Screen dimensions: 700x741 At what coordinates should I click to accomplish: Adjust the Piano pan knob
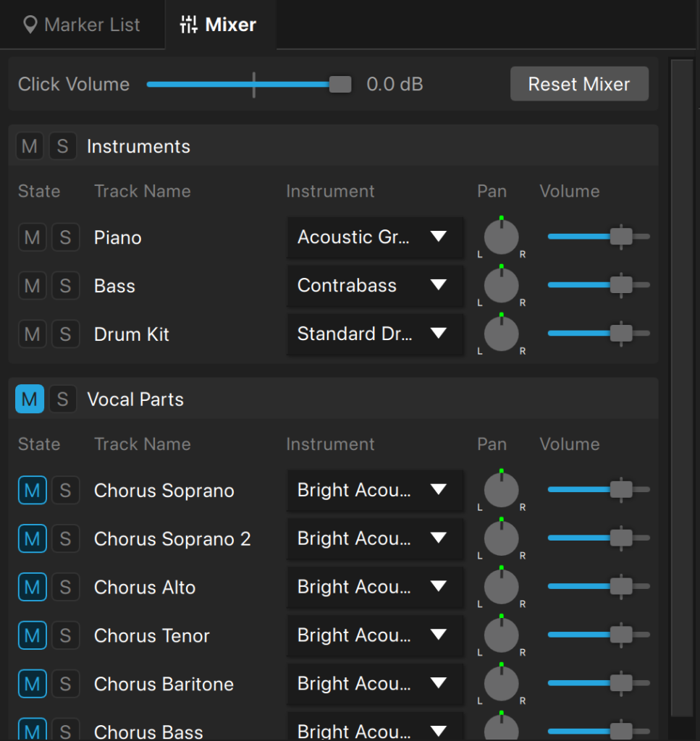pyautogui.click(x=501, y=237)
